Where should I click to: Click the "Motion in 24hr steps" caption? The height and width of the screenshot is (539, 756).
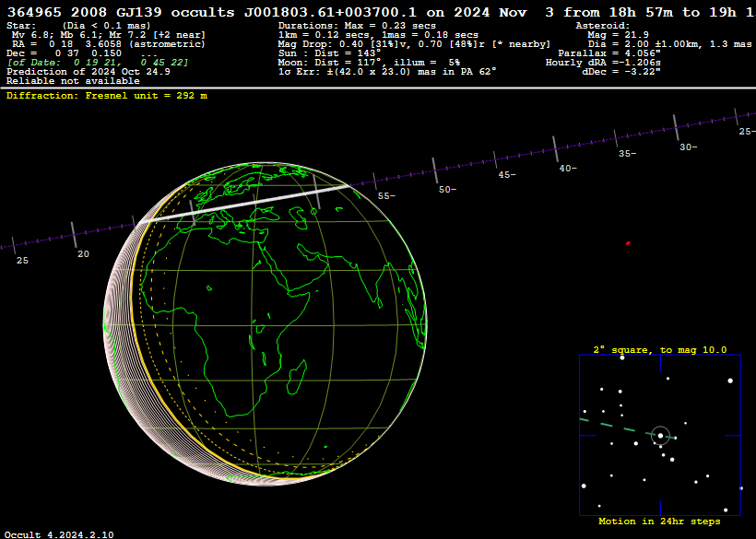tap(659, 521)
